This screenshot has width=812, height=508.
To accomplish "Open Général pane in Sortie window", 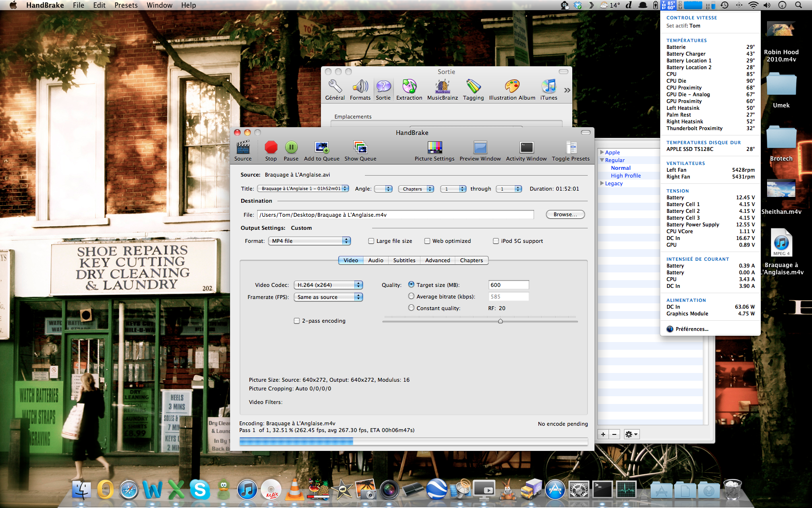I will point(335,90).
